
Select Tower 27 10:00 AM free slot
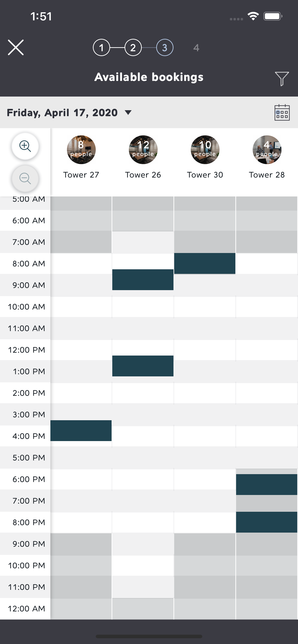[81, 307]
